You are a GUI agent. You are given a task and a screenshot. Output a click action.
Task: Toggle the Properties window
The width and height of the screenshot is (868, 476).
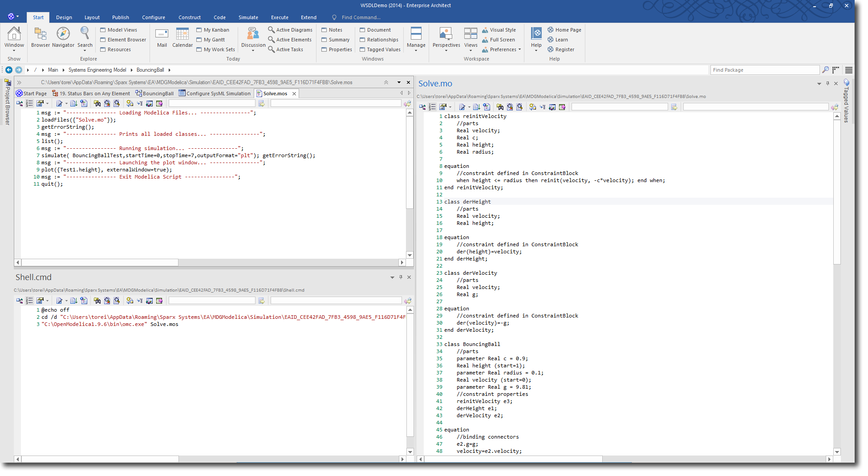[x=336, y=49]
